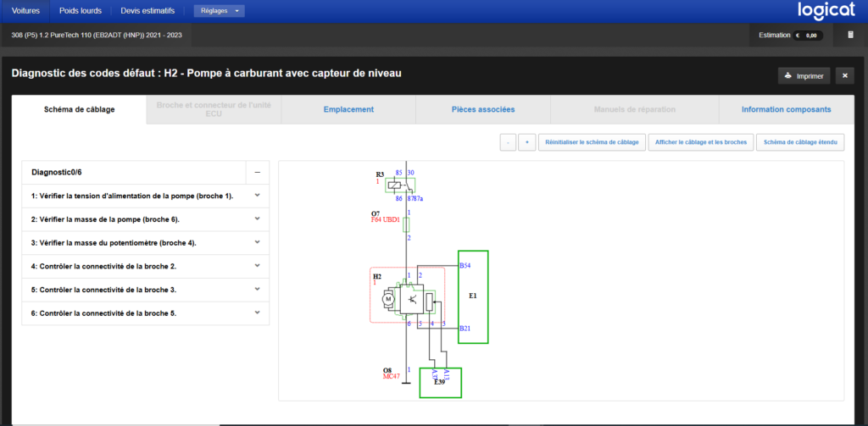
Task: Zoom out the wiring diagram with minus
Action: pyautogui.click(x=509, y=142)
